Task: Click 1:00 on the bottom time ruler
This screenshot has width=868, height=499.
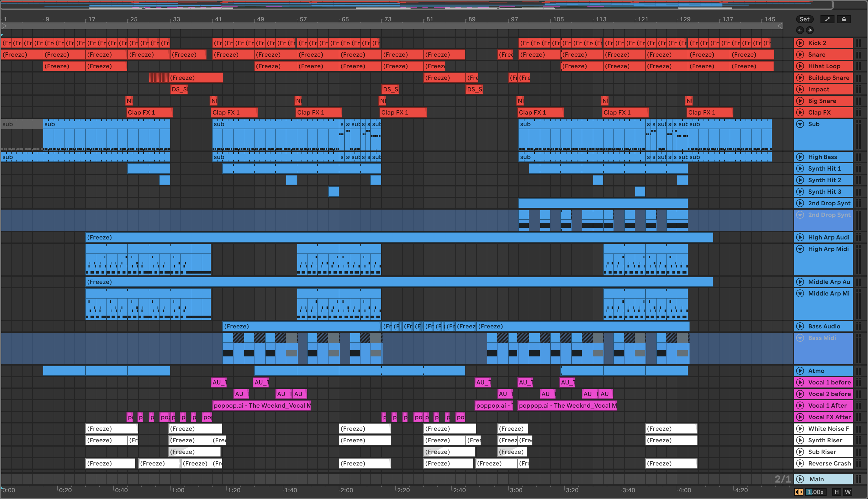Action: pyautogui.click(x=178, y=490)
